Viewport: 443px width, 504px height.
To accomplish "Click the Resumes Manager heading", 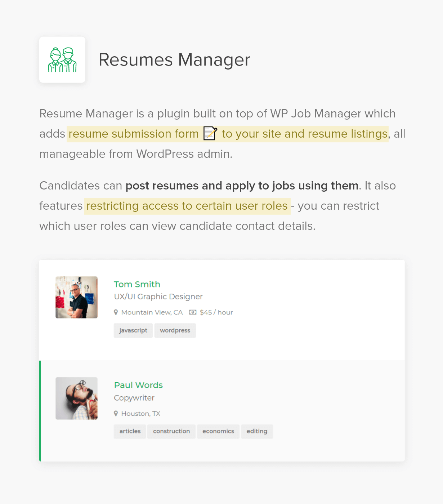I will (174, 60).
